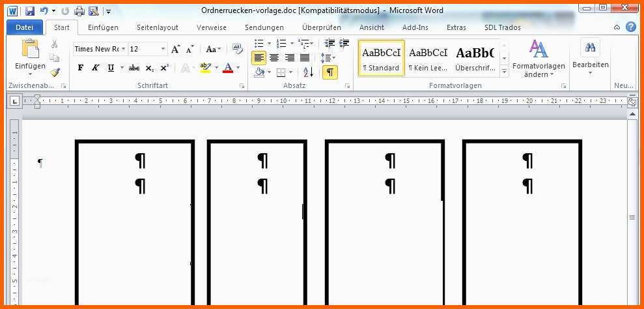
Task: Toggle paragraph marks display button
Action: click(330, 72)
